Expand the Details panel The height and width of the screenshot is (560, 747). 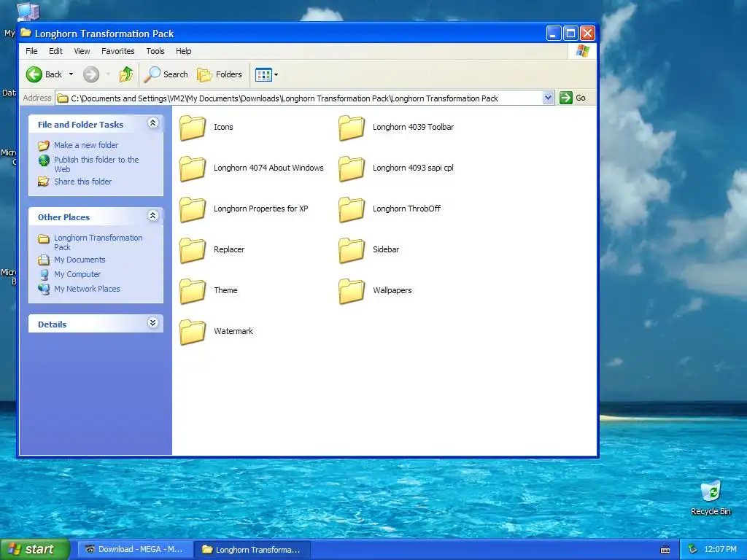(x=152, y=323)
